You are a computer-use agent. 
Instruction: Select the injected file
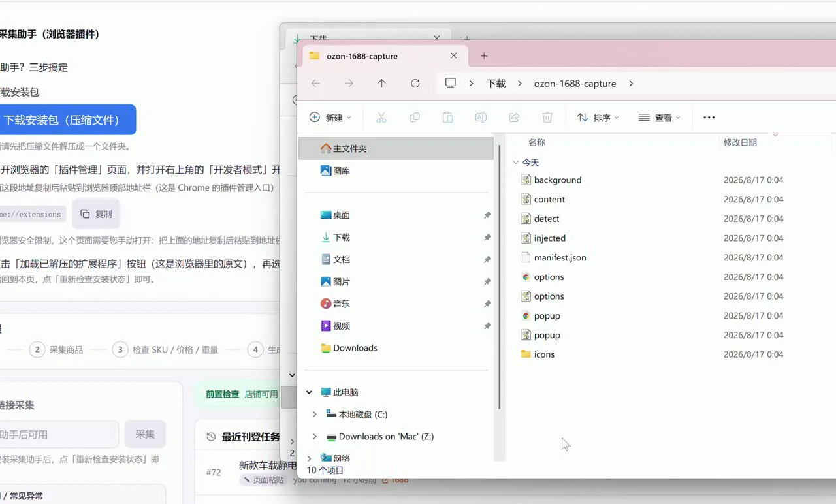549,238
